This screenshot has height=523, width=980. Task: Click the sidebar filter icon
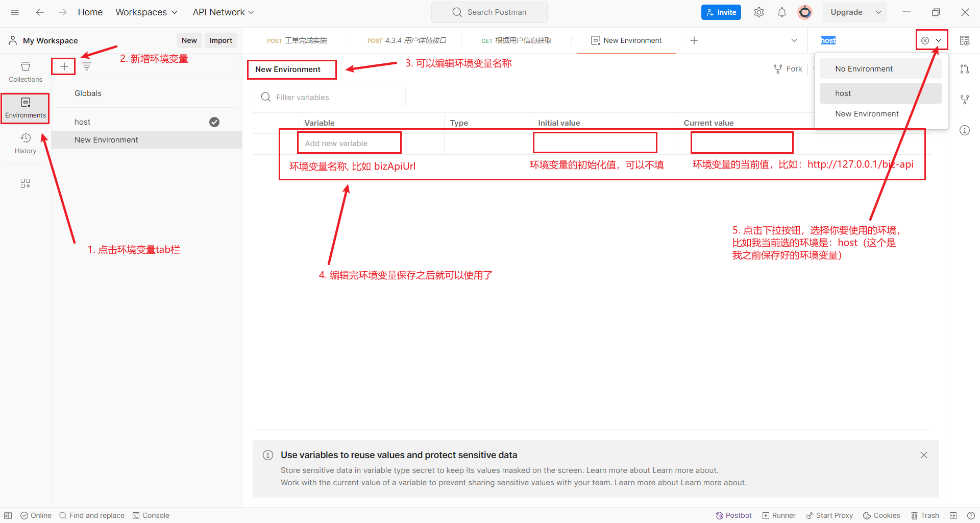(x=87, y=66)
